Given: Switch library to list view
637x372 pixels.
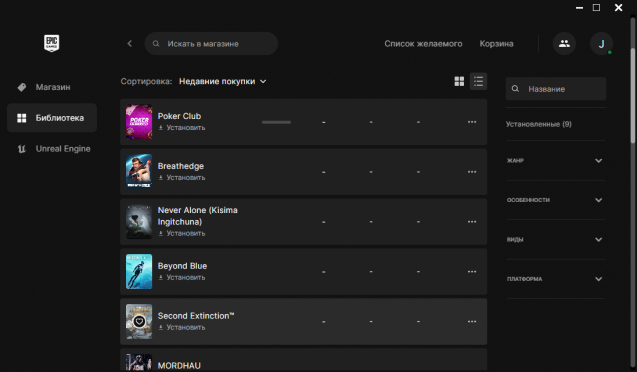Looking at the screenshot, I should tap(478, 81).
